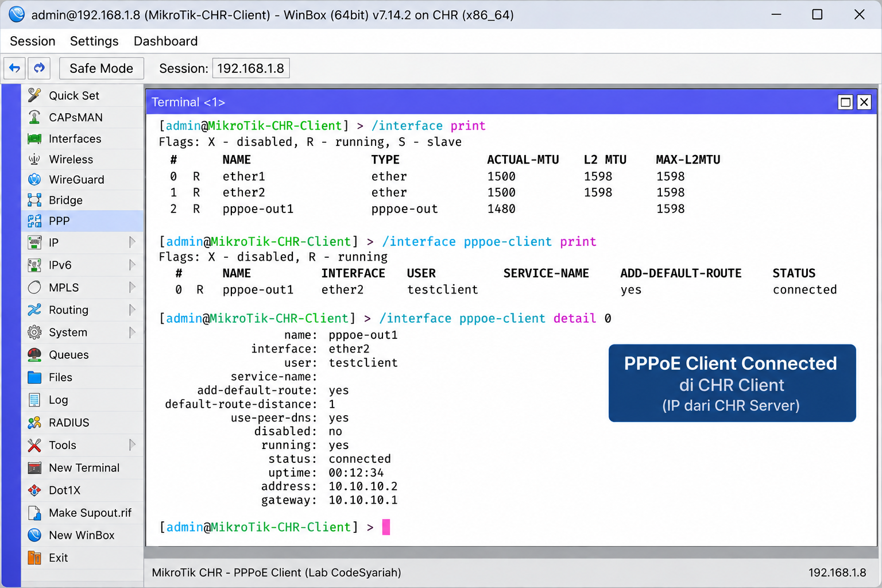
Task: Click the Make Supout.rif file icon
Action: (34, 513)
